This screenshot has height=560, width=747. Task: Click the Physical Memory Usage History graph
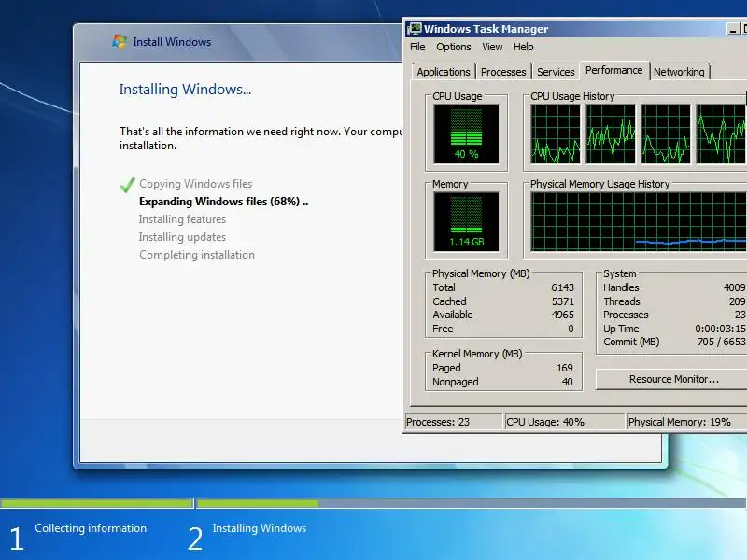coord(639,222)
